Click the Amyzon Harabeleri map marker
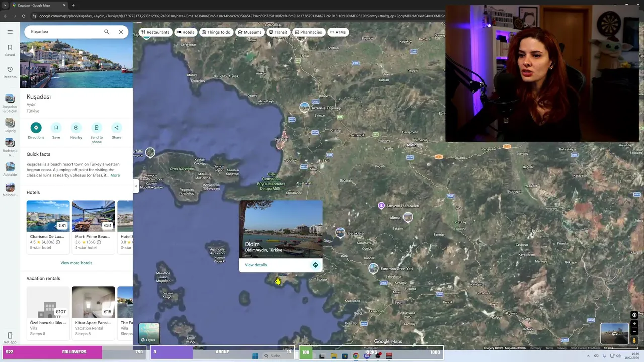 381,206
